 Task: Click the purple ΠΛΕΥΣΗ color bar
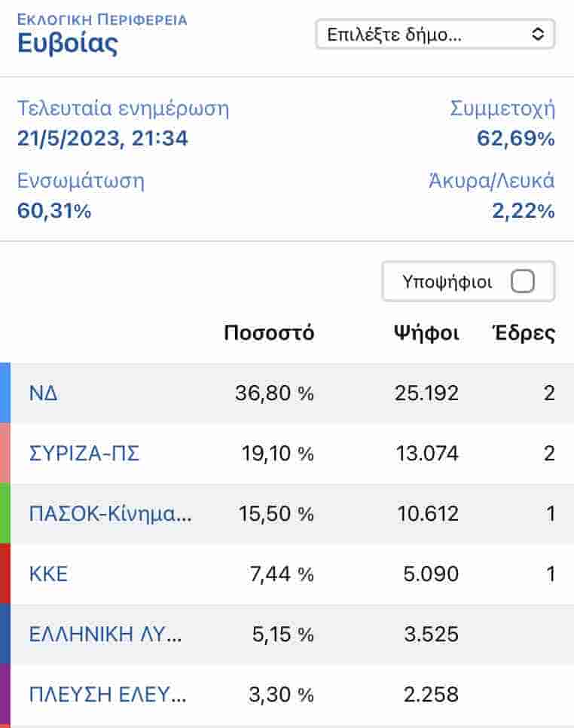(5, 694)
